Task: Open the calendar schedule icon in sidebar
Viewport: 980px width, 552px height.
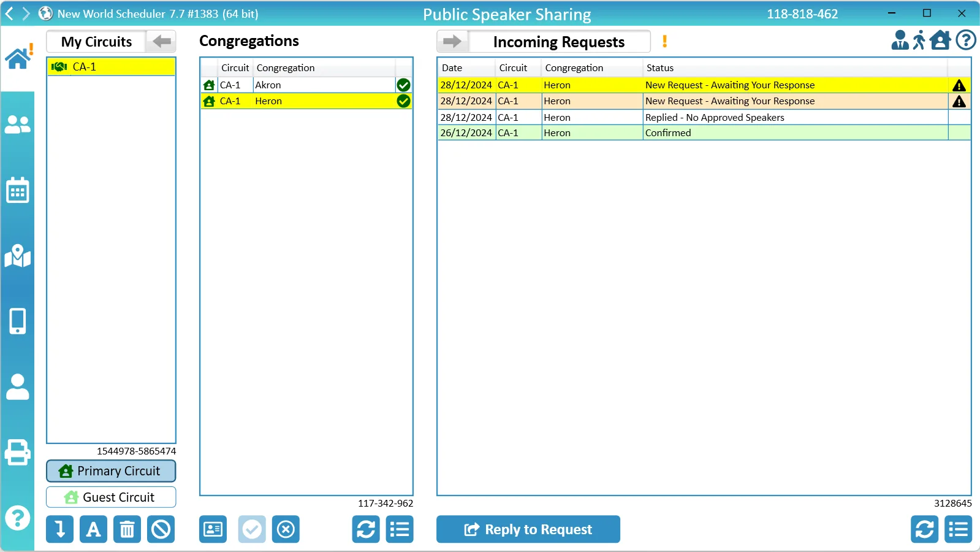Action: [17, 191]
